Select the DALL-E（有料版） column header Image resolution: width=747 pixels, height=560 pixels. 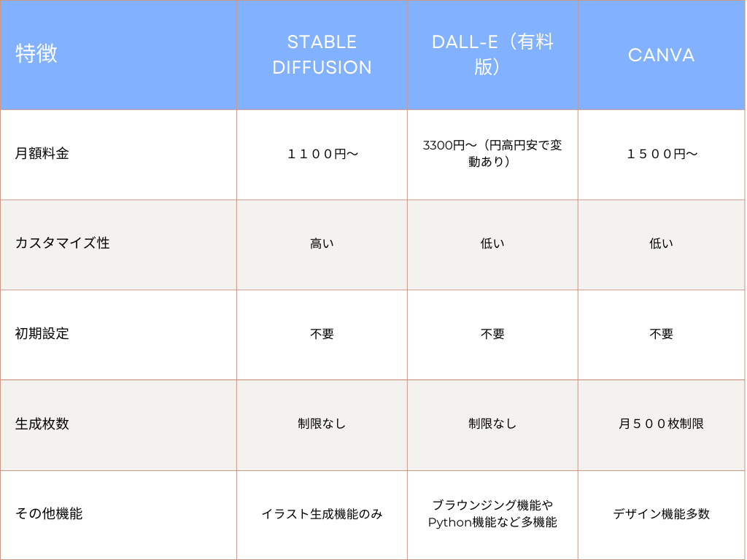pyautogui.click(x=492, y=55)
